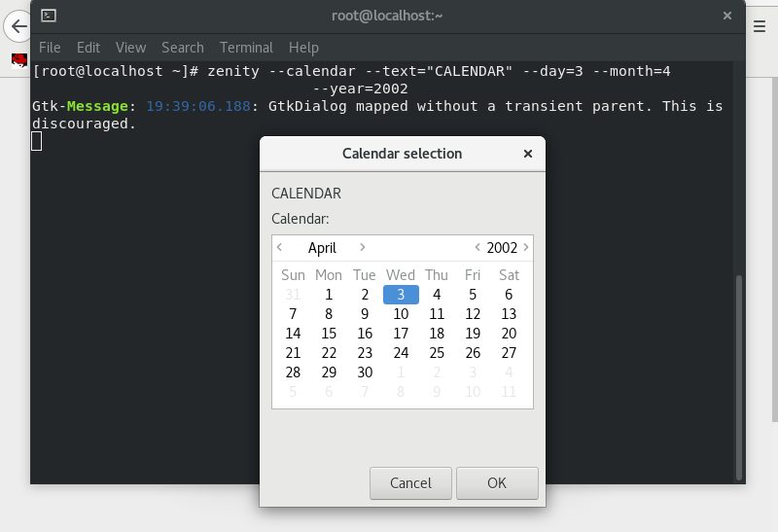Choose day 20 in calendar
The image size is (778, 532).
[509, 333]
